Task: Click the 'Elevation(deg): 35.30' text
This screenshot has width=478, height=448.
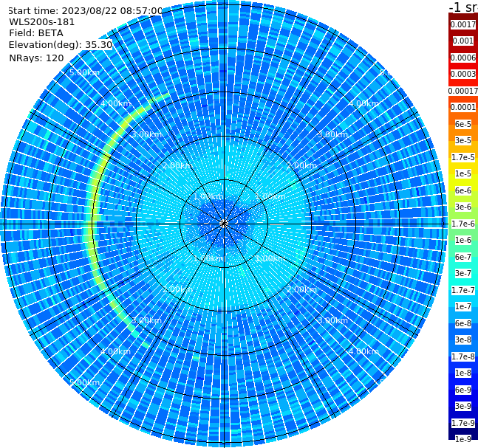Action: pyautogui.click(x=61, y=45)
